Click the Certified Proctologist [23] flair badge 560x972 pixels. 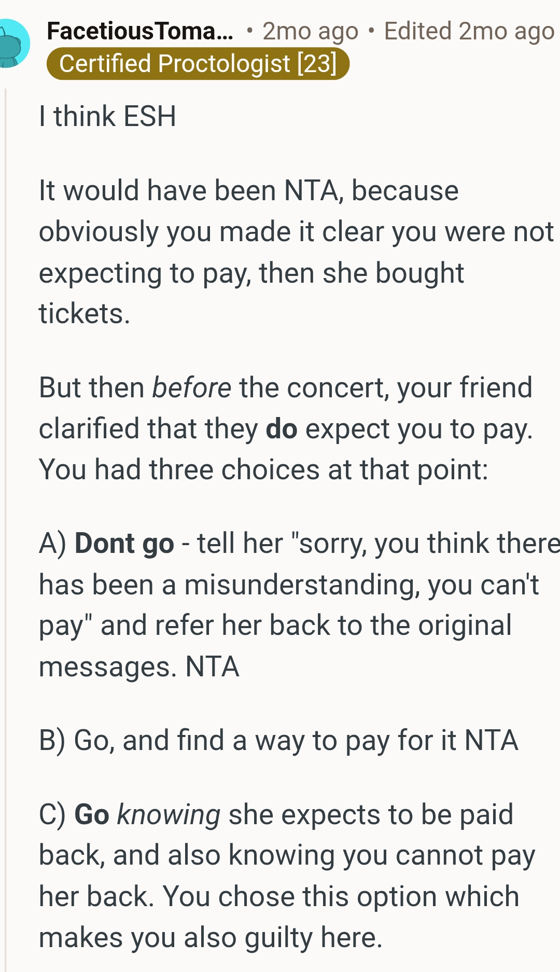198,64
